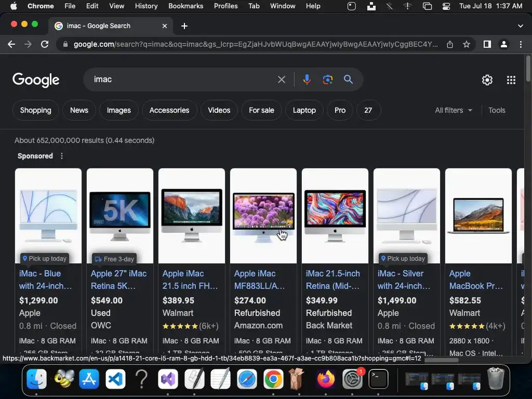
Task: Select the Shopping filter chip
Action: tap(36, 110)
